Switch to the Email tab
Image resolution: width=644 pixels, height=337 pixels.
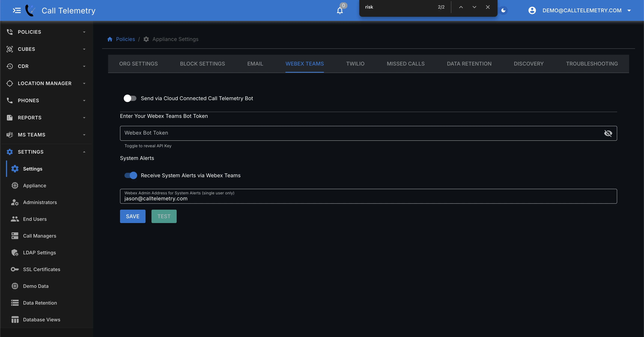coord(255,64)
